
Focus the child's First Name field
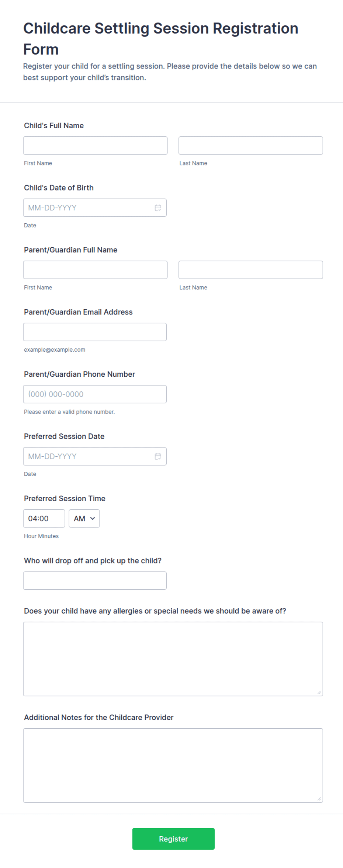tap(95, 146)
